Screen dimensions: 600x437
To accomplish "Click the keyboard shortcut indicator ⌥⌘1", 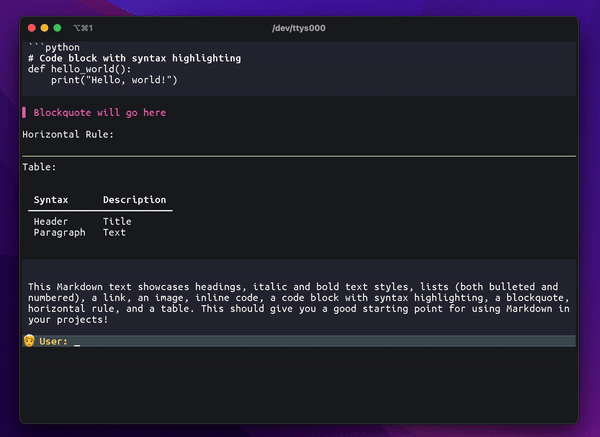I will [83, 28].
